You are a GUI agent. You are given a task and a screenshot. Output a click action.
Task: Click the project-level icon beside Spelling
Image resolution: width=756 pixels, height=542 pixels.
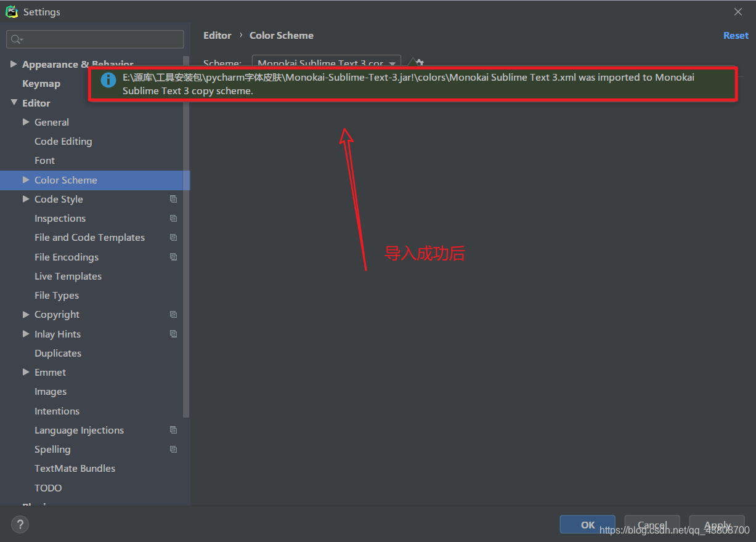point(174,449)
